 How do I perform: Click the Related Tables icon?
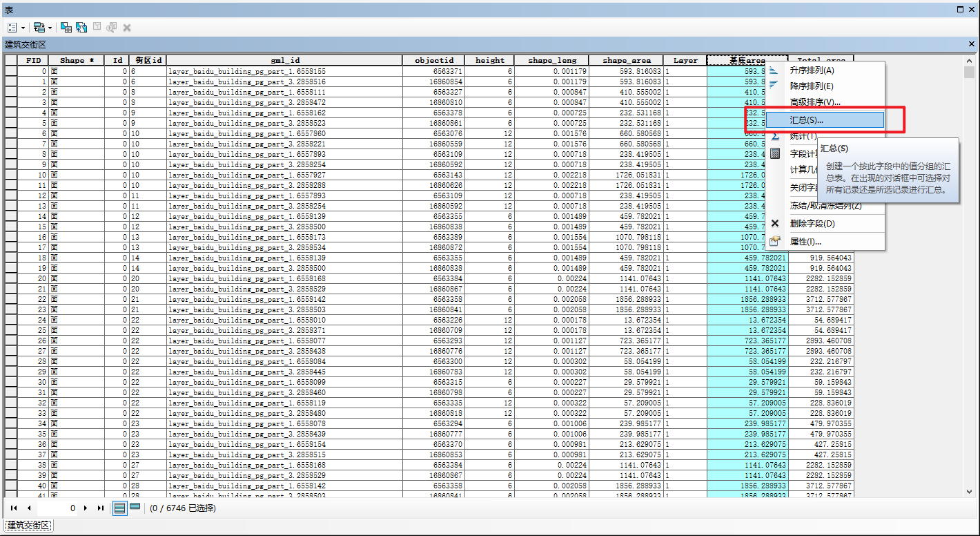(38, 28)
